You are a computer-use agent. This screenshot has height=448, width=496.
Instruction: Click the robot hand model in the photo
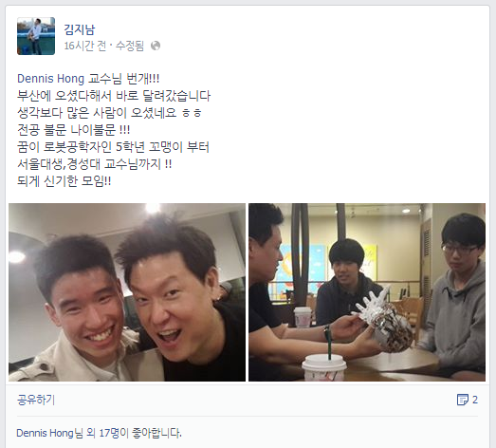pos(384,321)
